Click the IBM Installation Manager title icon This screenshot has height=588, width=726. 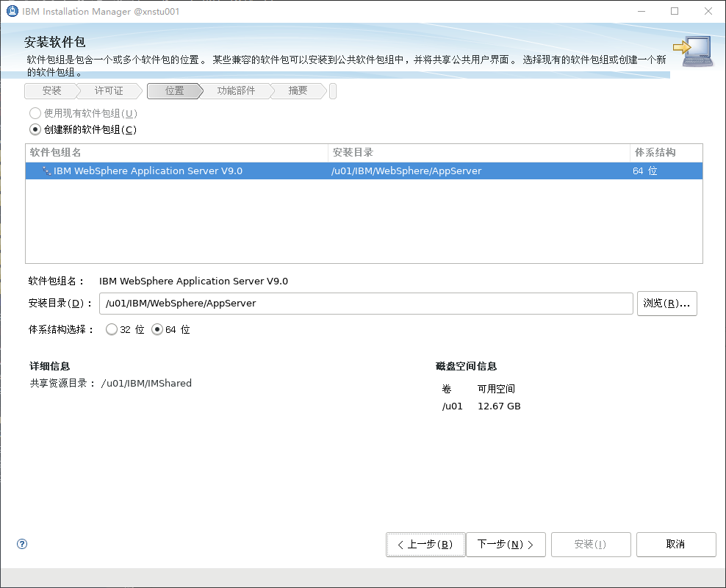point(12,11)
